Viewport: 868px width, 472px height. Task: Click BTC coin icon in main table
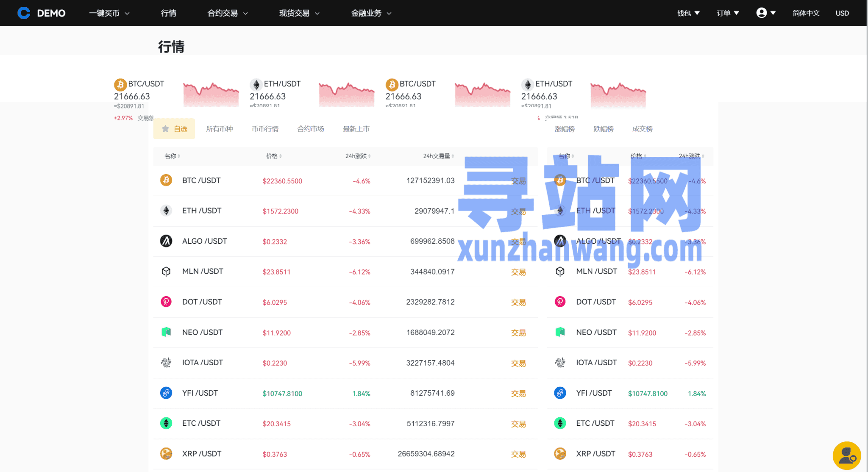pos(166,180)
